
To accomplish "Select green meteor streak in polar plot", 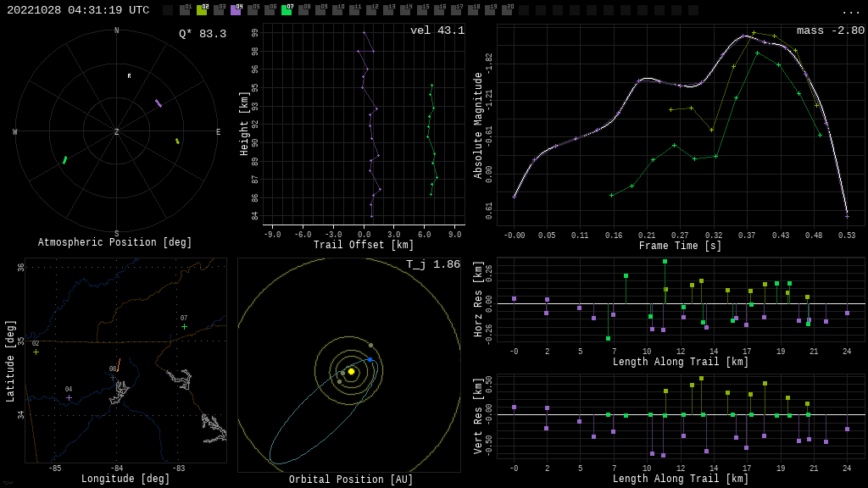I will pos(64,160).
